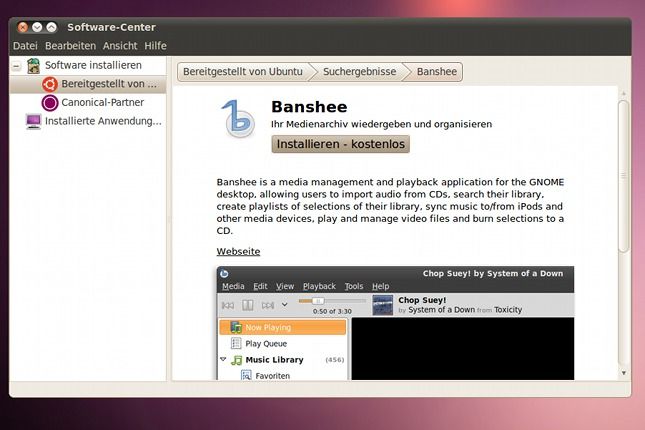This screenshot has height=430, width=645.
Task: Click the Canonical-Partner purple circle icon
Action: pos(49,102)
